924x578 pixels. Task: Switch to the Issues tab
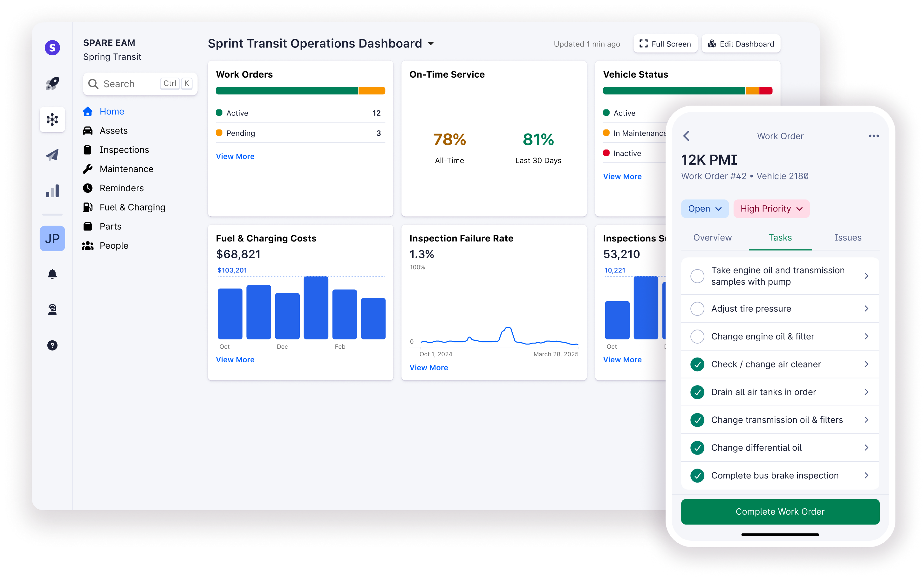847,237
